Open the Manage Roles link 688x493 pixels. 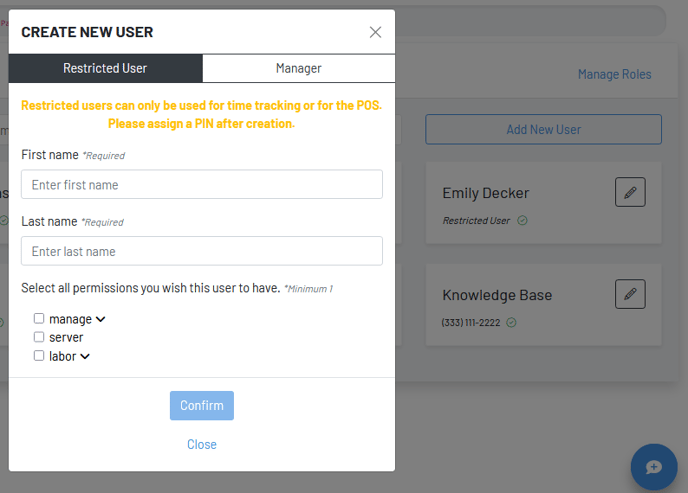[614, 74]
